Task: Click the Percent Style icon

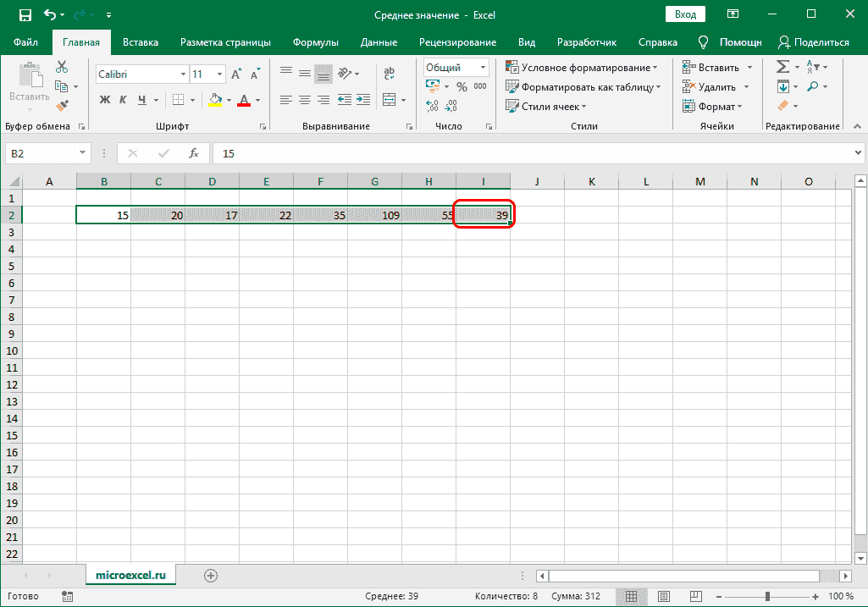Action: coord(462,86)
